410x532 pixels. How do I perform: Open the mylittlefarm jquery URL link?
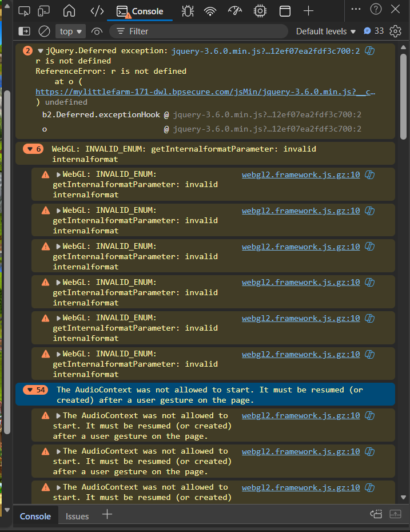click(x=206, y=92)
